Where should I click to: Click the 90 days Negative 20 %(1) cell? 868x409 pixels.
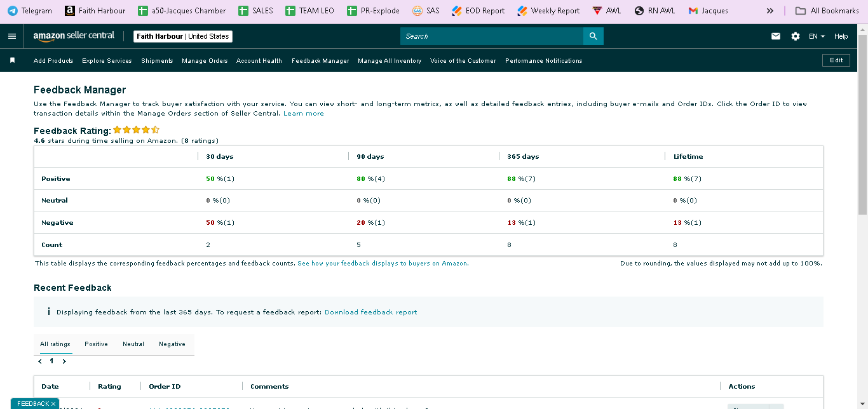[371, 223]
